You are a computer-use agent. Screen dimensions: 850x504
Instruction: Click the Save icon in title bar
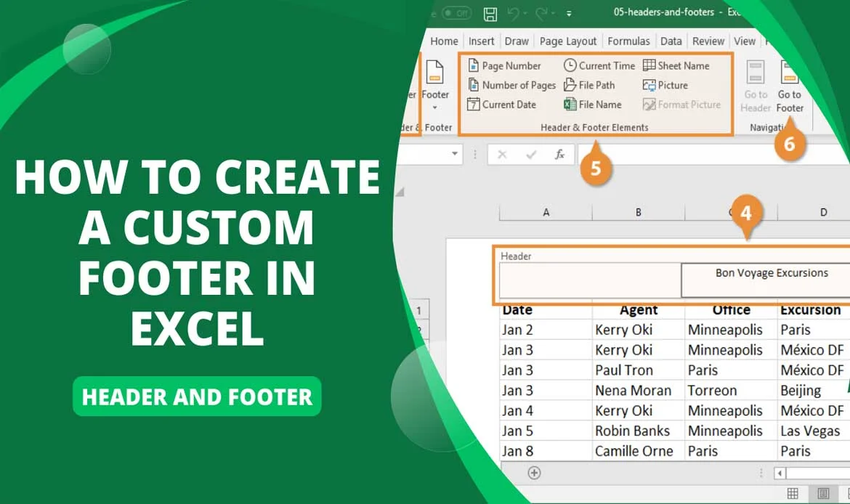coord(490,13)
